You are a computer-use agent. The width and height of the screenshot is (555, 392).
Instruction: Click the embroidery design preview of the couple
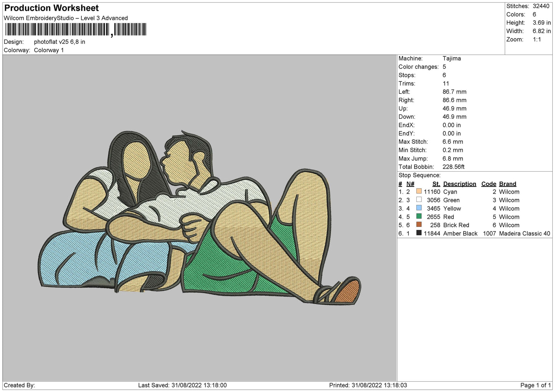[x=199, y=218]
